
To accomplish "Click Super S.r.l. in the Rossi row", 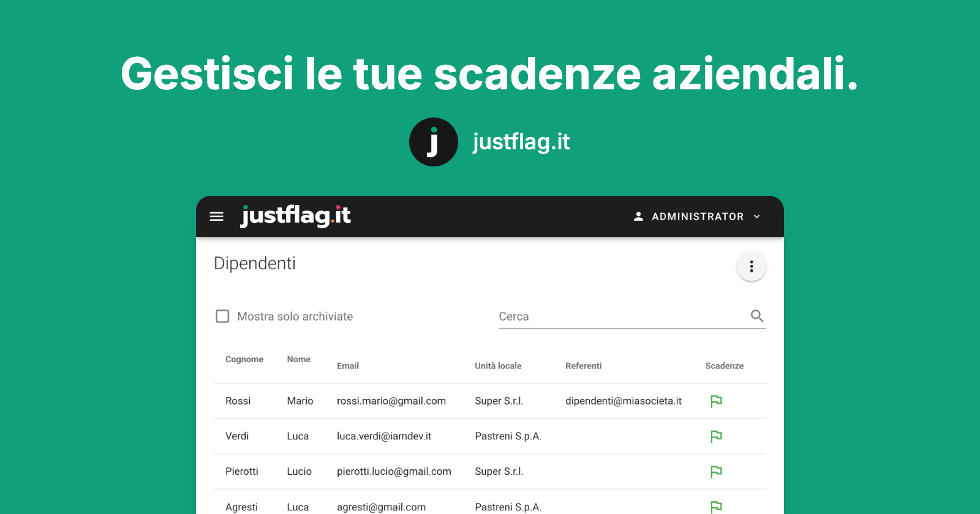I will [499, 401].
